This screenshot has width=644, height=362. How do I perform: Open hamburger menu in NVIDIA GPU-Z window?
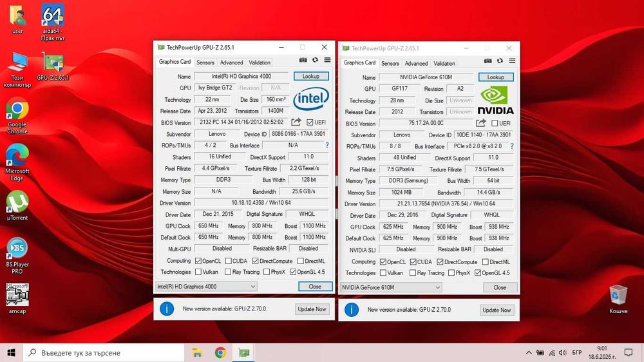point(512,61)
